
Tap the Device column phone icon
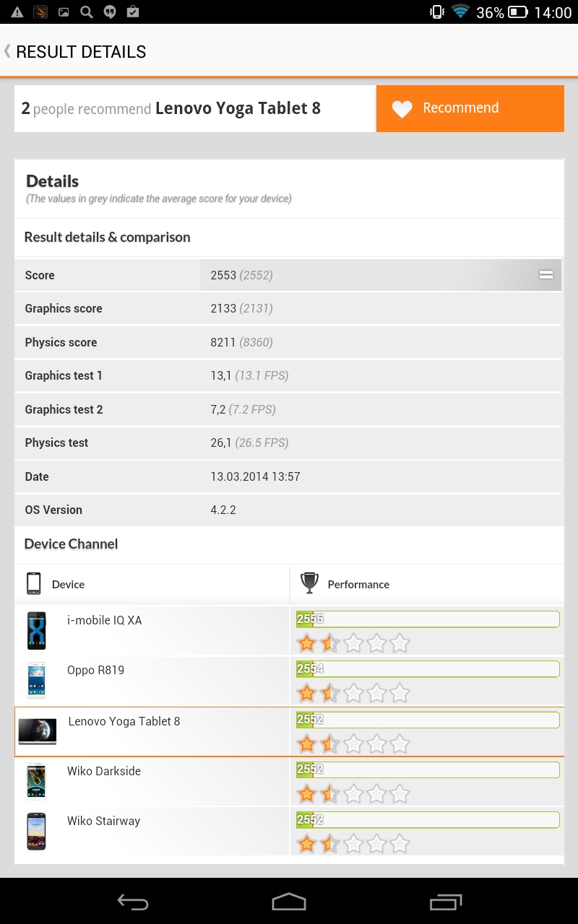(33, 583)
